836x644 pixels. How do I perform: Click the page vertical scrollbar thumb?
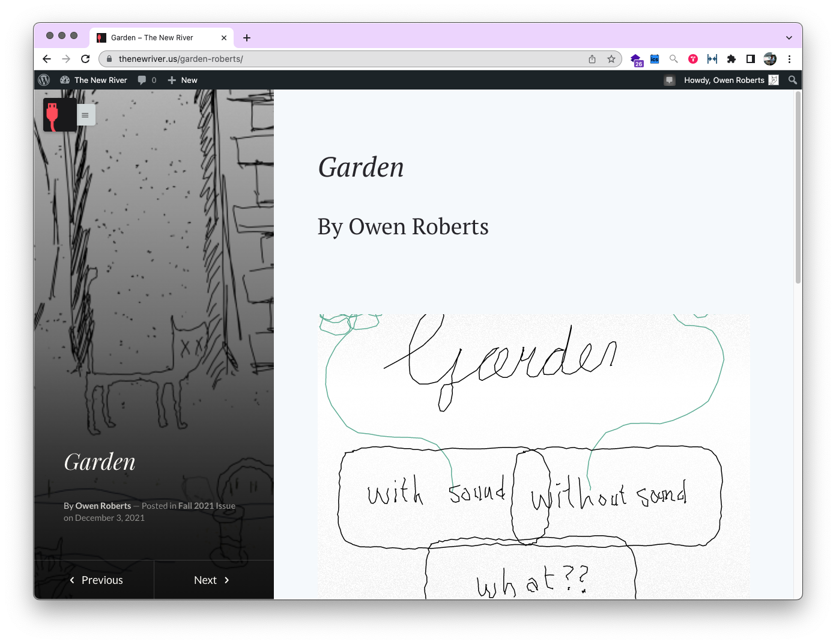pos(798,186)
